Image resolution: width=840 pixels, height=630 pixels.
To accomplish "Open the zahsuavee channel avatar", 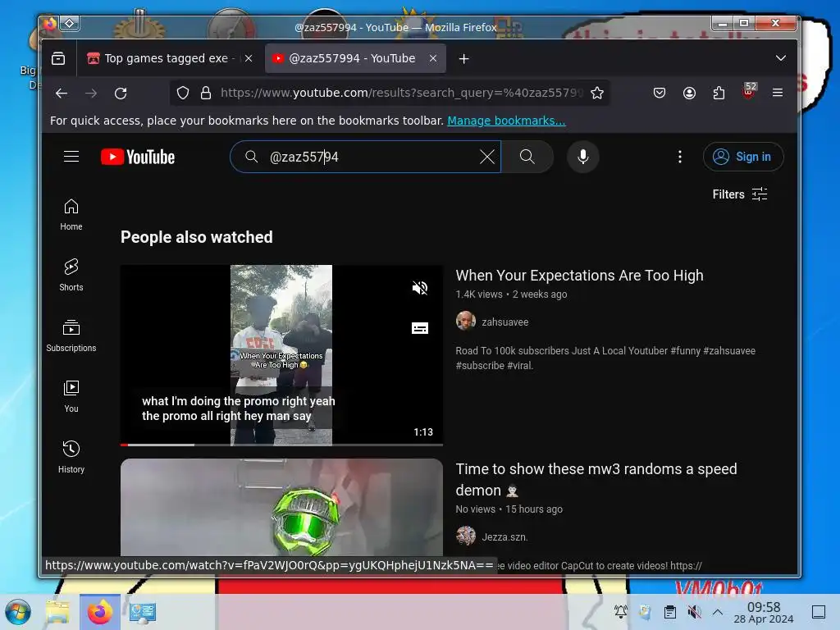I will point(466,321).
